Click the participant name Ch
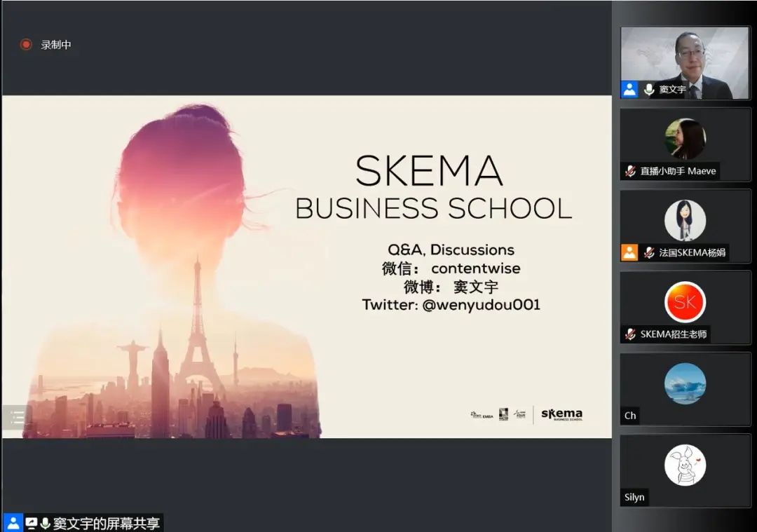Screen dimensions: 757x532 click(630, 416)
